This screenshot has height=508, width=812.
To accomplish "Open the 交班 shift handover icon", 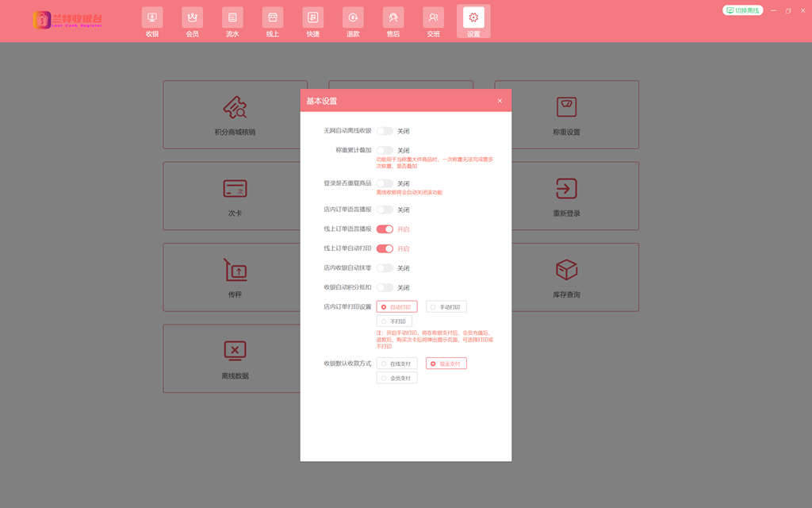I will [x=433, y=21].
